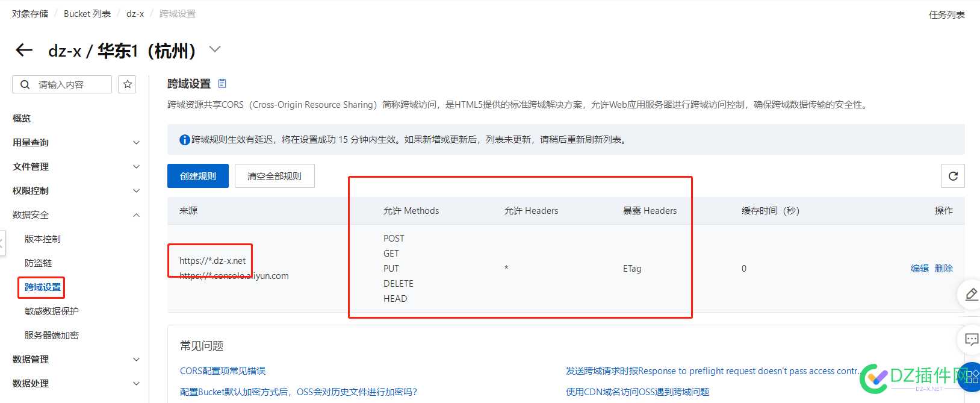The width and height of the screenshot is (980, 403).
Task: Click the search magnifier icon in sidebar
Action: (x=25, y=84)
